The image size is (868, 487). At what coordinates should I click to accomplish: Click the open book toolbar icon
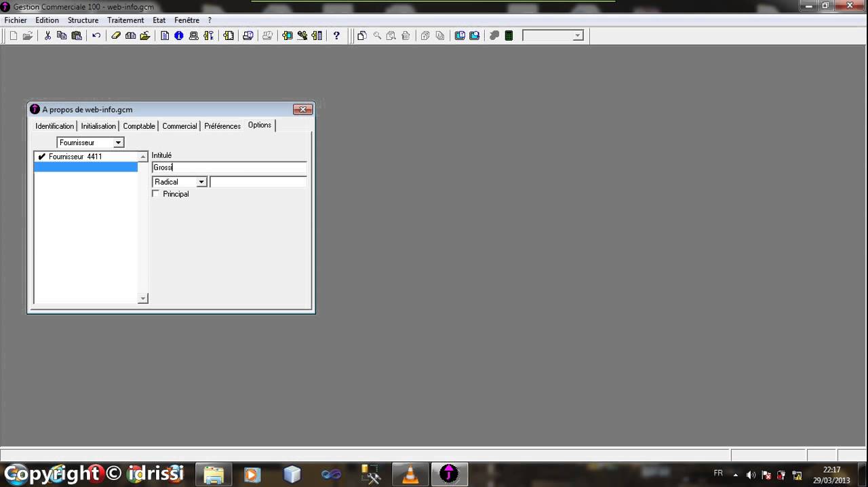130,36
